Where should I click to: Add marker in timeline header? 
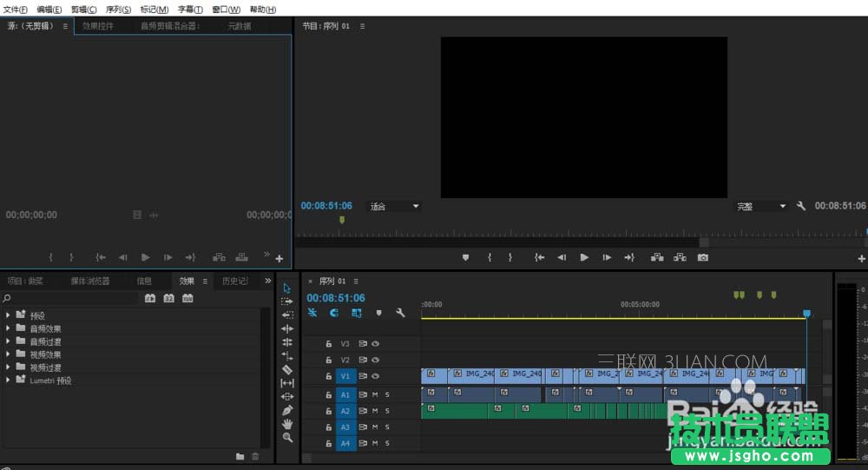click(378, 313)
